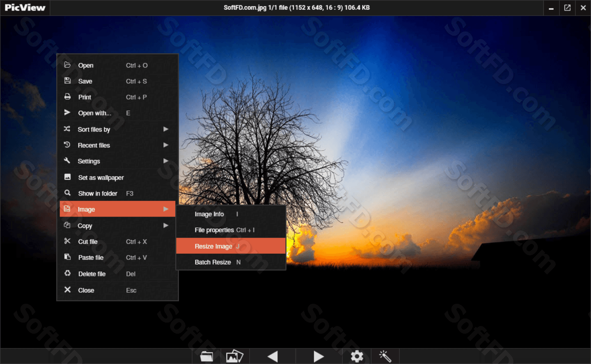
Task: Click the magnifier icon for Show in folder
Action: coord(67,193)
